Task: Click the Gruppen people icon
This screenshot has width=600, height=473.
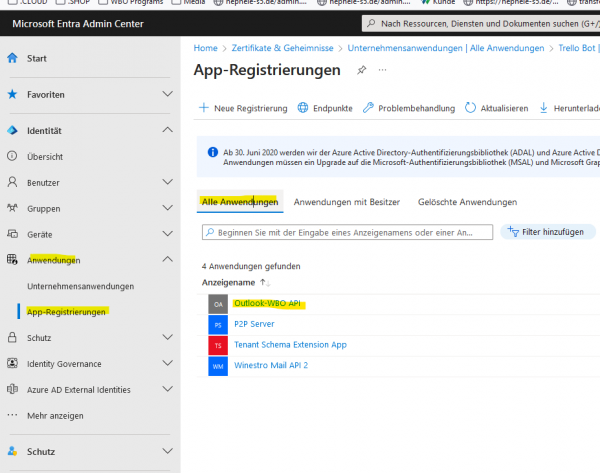Action: (12, 209)
